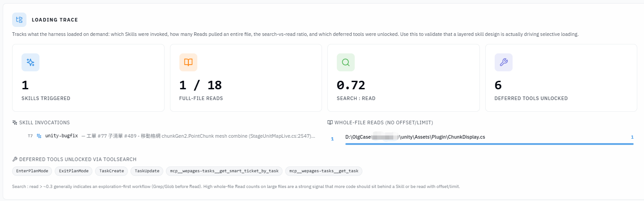644x201 pixels.
Task: Click the wrench icon on Deferred Tools card
Action: 504,62
